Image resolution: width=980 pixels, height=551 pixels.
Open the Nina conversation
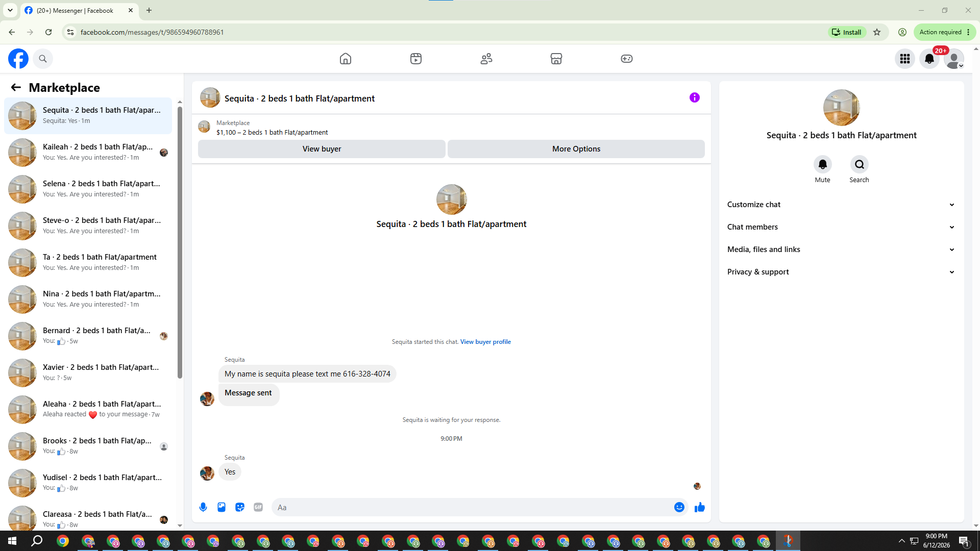[88, 299]
